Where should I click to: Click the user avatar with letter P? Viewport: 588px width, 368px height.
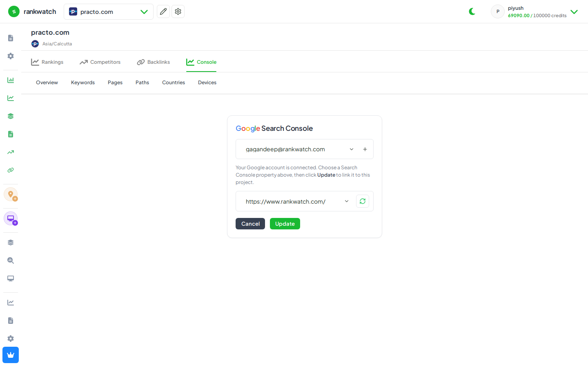click(x=498, y=11)
